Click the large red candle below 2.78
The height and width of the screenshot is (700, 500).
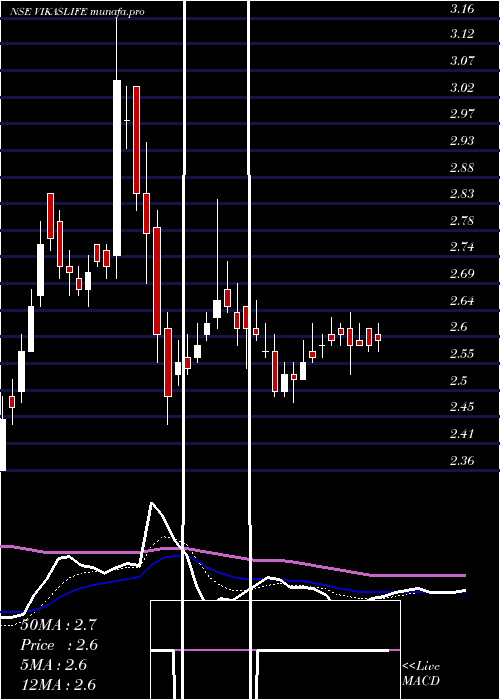157,281
